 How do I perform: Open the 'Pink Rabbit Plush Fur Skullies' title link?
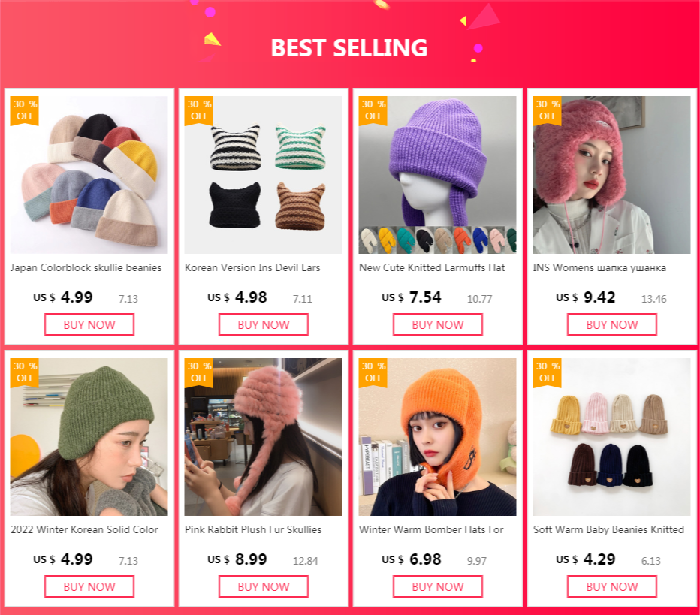point(253,529)
